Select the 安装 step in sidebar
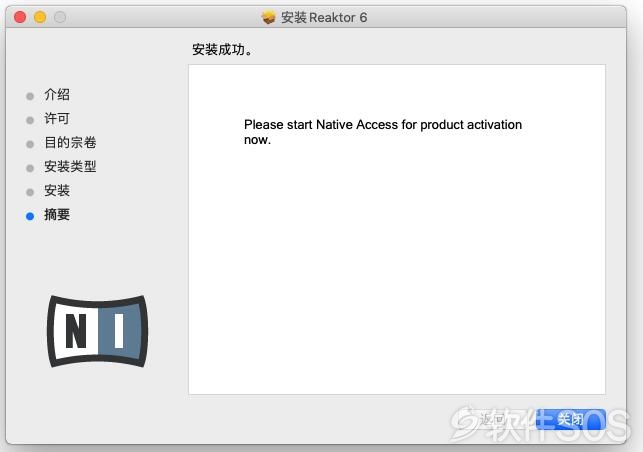Image resolution: width=643 pixels, height=452 pixels. click(x=57, y=190)
